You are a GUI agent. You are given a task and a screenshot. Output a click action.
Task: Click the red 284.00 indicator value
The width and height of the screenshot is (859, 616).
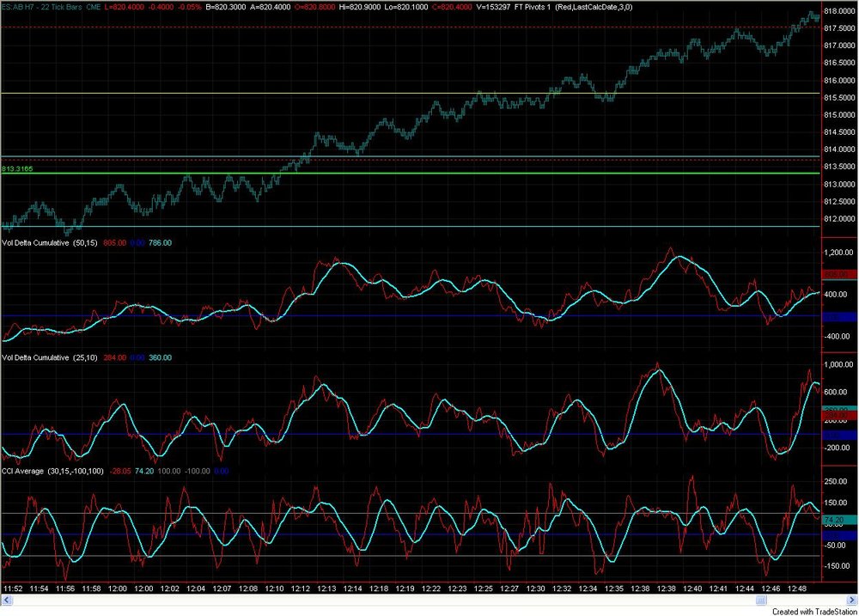click(x=114, y=357)
